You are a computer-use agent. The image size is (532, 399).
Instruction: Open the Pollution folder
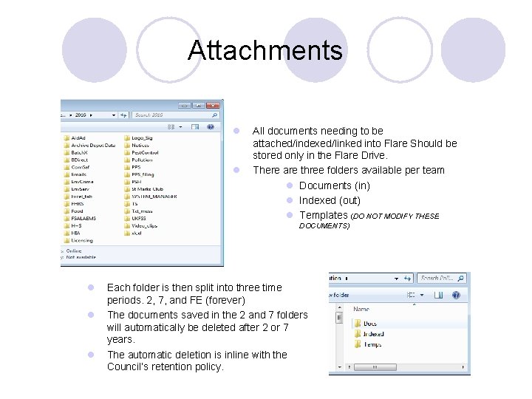138,160
